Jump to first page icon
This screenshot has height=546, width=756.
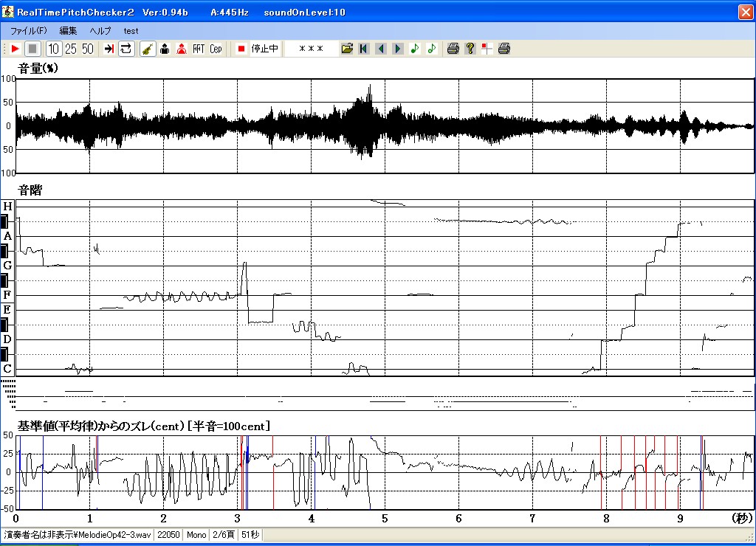coord(364,49)
